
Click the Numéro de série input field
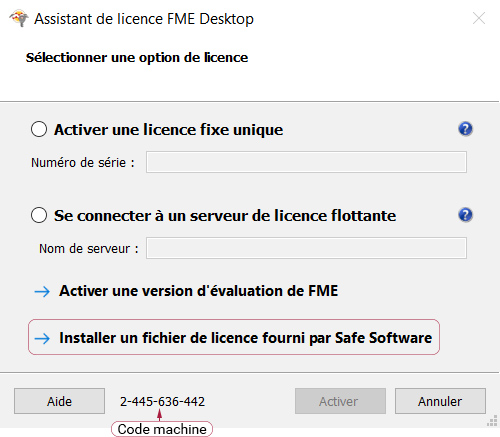[306, 162]
